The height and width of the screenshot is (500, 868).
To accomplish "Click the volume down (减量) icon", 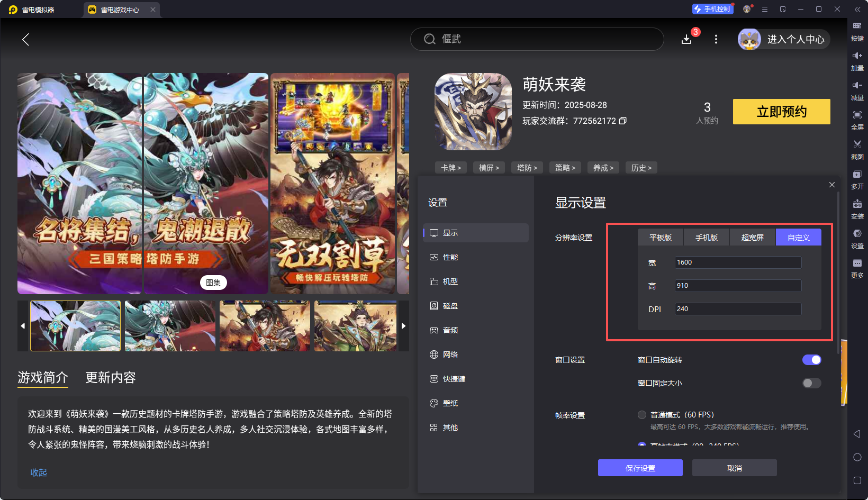I will (x=857, y=85).
